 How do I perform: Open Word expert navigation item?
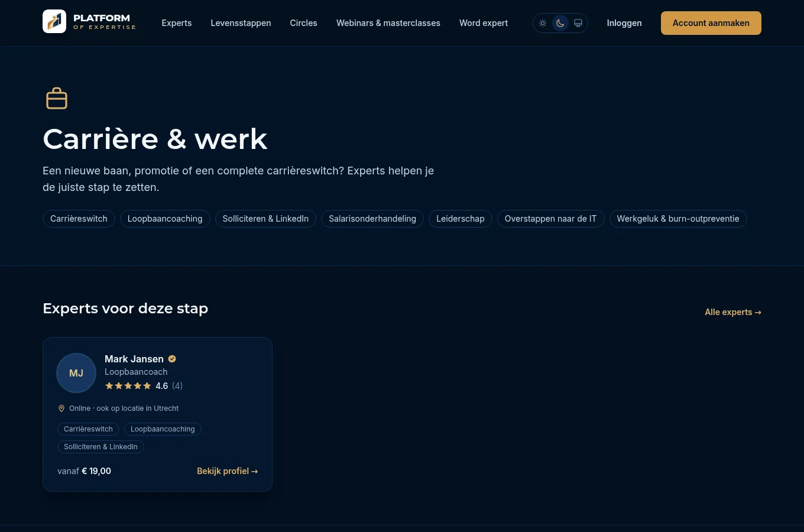click(x=484, y=23)
